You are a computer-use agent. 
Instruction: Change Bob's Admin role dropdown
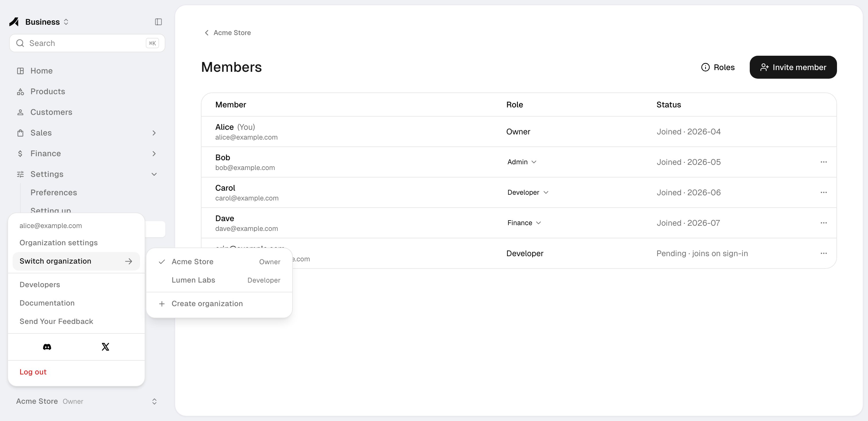click(522, 162)
